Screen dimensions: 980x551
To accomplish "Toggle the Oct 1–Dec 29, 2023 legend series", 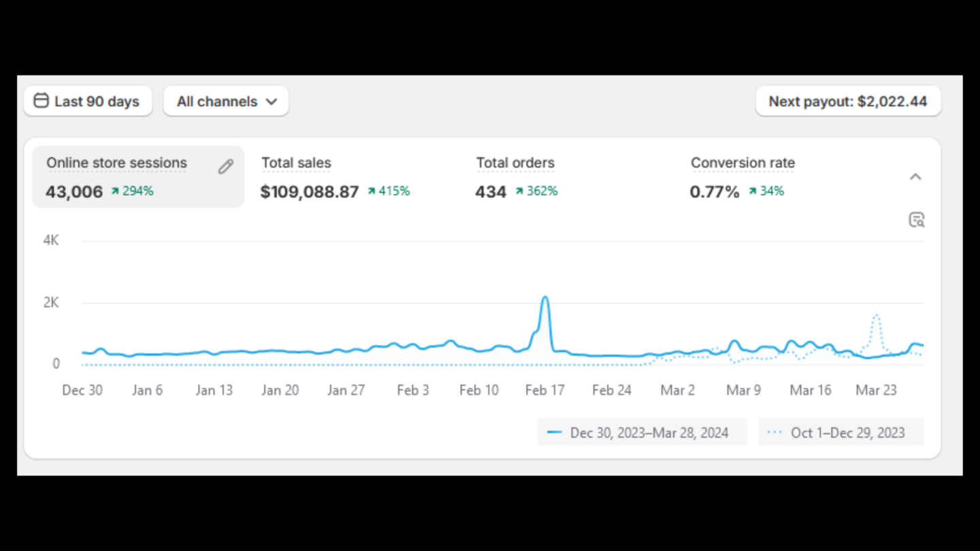I will 840,433.
